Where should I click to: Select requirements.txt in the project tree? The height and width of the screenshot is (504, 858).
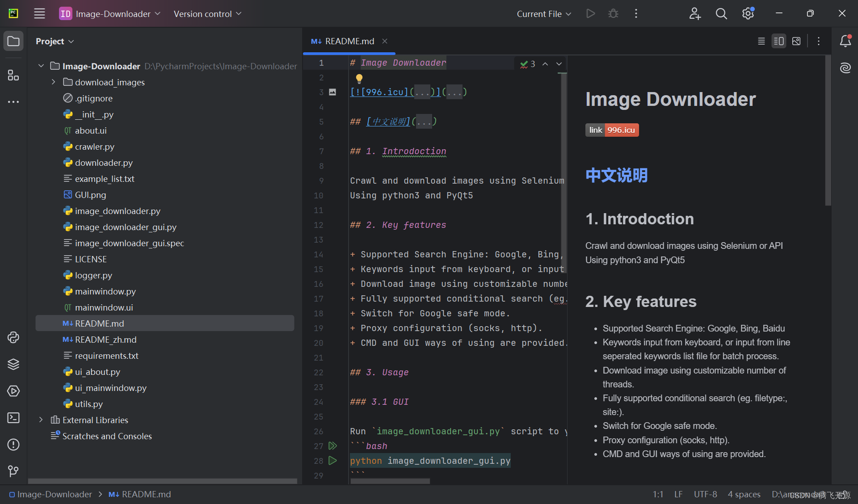pos(106,356)
